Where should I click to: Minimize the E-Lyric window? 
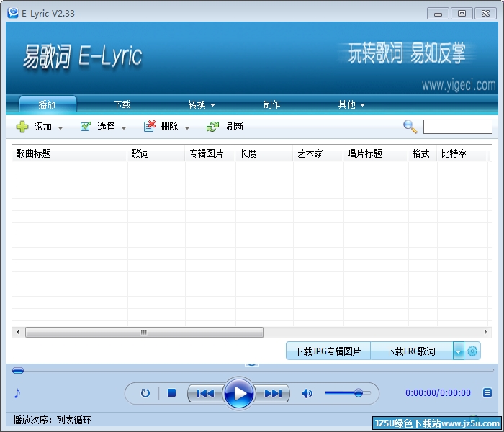point(438,14)
